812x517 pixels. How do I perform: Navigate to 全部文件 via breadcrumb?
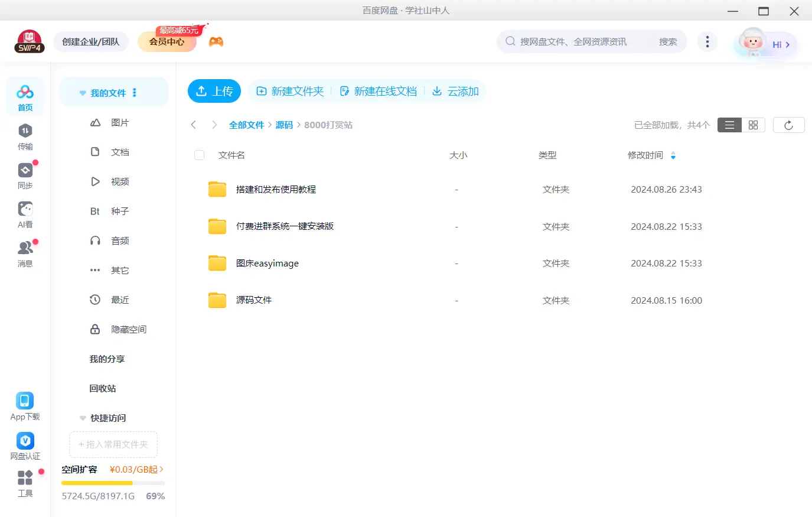[x=246, y=125]
